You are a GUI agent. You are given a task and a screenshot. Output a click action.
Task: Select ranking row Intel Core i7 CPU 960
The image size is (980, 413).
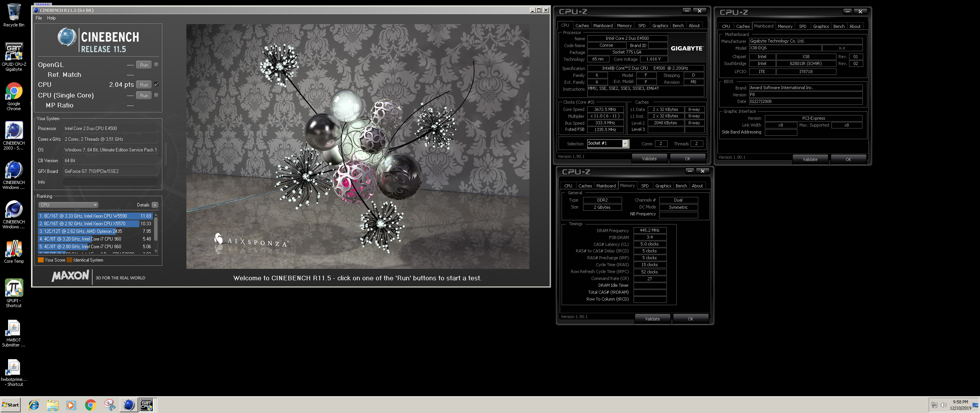pyautogui.click(x=95, y=239)
